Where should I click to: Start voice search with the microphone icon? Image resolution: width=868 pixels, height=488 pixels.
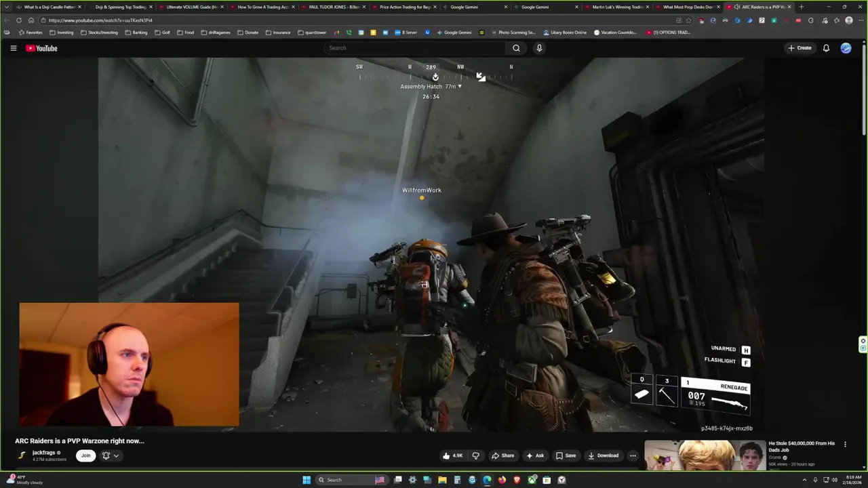[539, 48]
